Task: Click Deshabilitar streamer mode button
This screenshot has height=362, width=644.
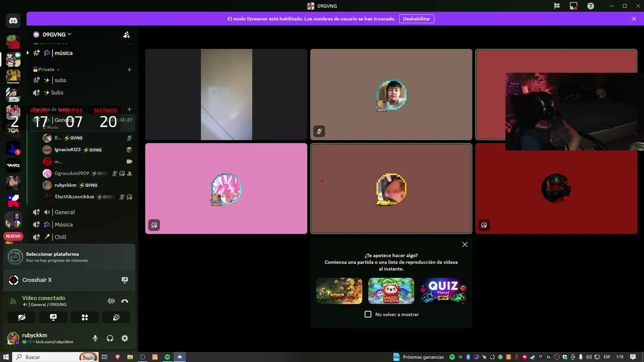Action: [417, 19]
